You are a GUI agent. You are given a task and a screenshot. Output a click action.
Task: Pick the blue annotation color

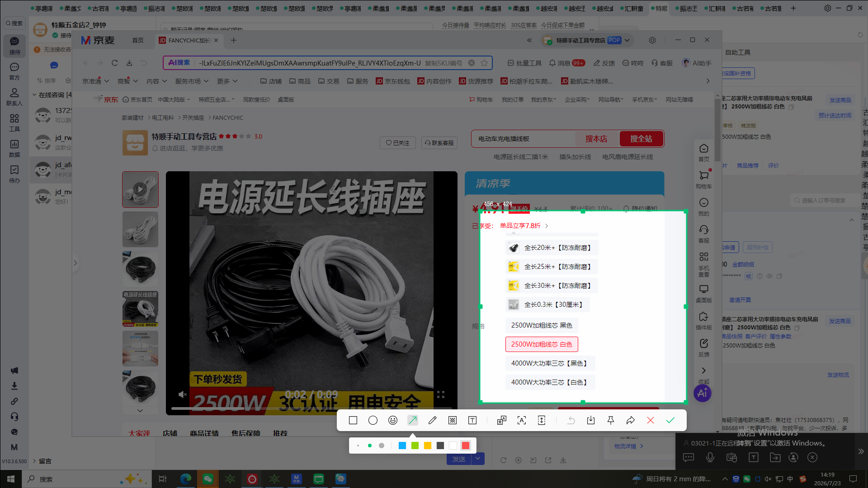point(402,446)
